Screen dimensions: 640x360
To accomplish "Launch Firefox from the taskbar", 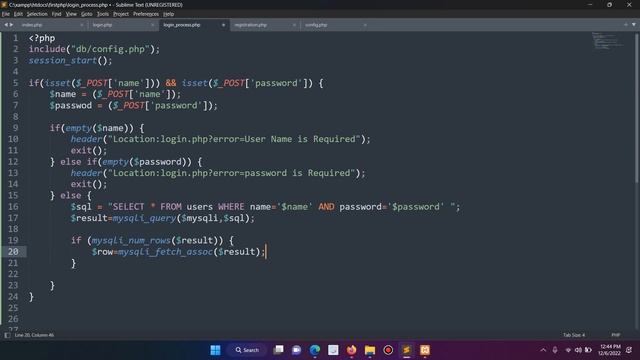I will tap(351, 350).
